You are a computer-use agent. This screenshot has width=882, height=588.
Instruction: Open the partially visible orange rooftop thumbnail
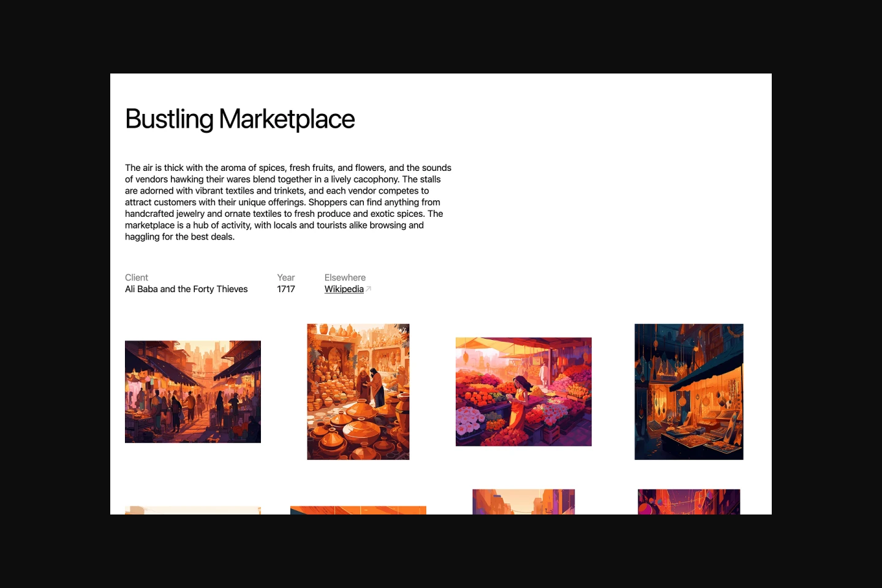(358, 510)
